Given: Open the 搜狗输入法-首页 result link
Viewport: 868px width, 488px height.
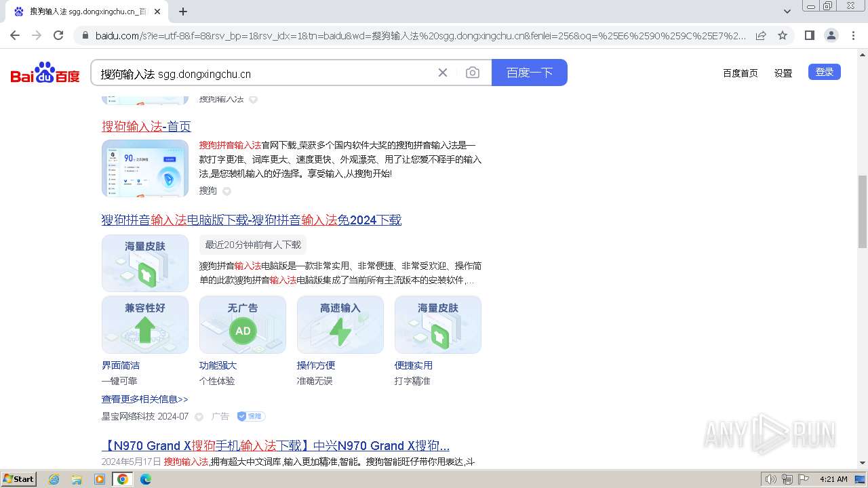Looking at the screenshot, I should click(146, 127).
